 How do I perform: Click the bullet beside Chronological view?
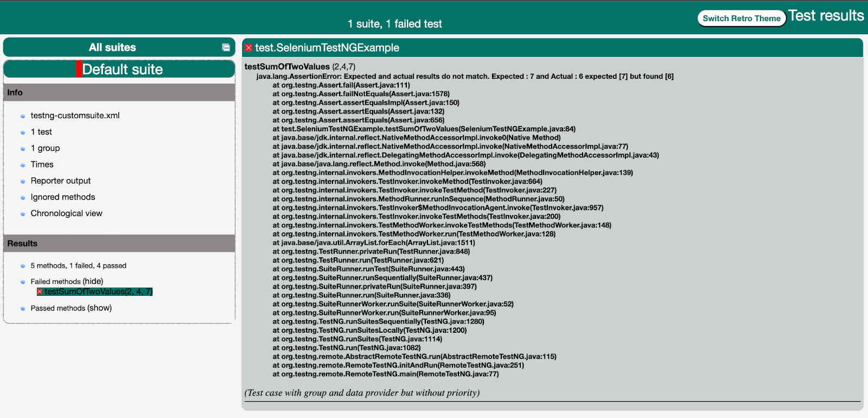pyautogui.click(x=23, y=214)
